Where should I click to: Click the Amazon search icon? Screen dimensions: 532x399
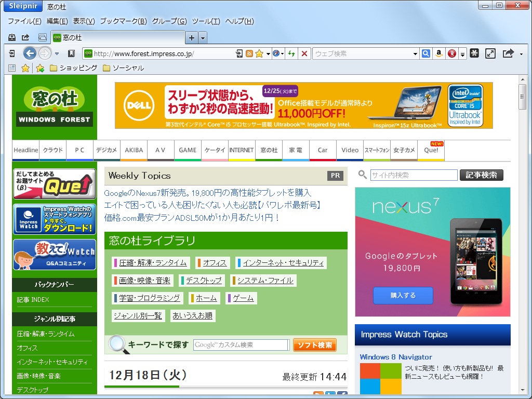point(438,54)
